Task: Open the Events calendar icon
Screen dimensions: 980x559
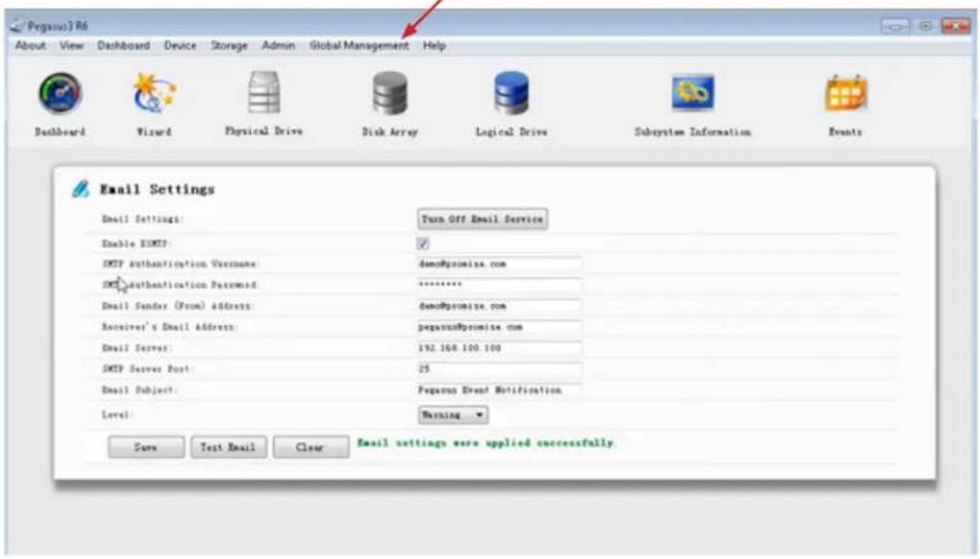Action: [x=846, y=94]
